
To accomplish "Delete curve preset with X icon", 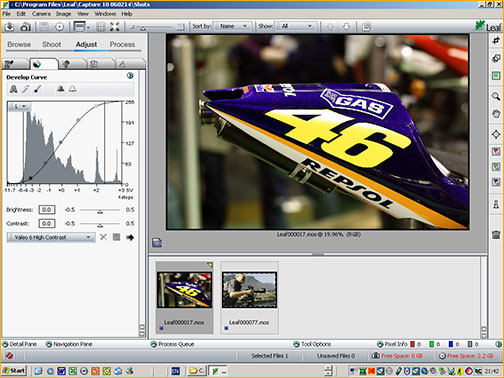I will 104,237.
